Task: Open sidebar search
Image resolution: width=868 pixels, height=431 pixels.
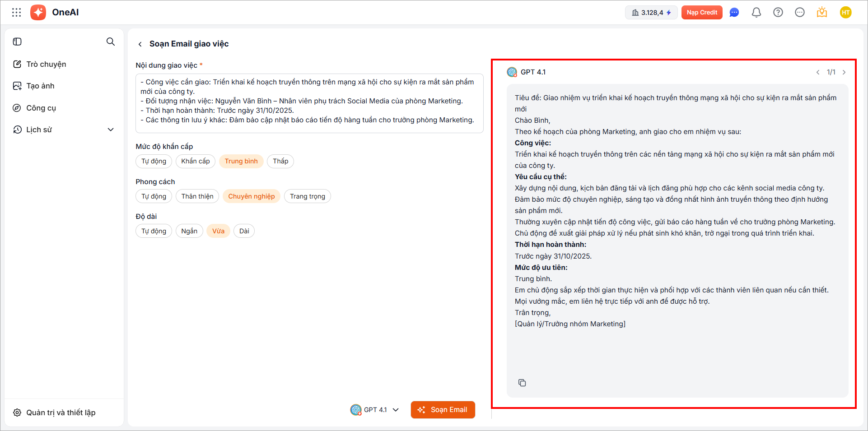Action: coord(111,42)
